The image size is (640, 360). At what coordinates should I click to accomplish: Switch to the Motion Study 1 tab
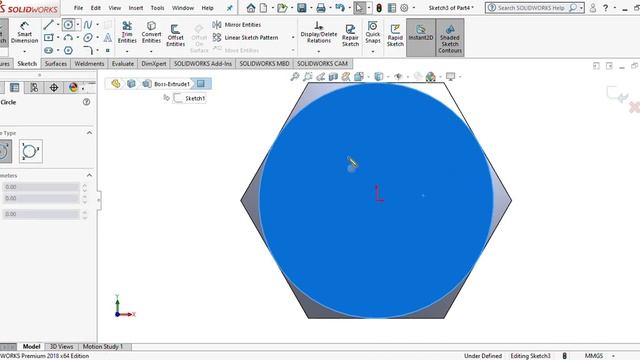coord(103,347)
